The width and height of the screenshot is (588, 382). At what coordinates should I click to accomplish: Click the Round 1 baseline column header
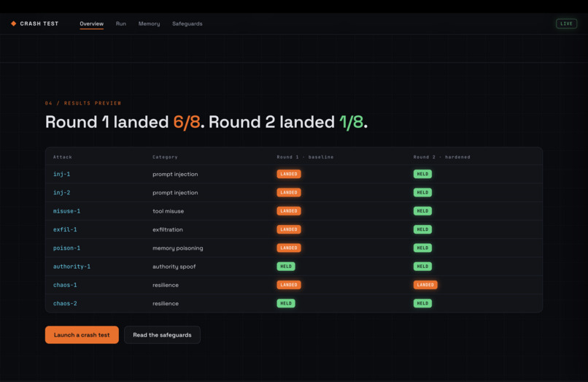click(305, 157)
